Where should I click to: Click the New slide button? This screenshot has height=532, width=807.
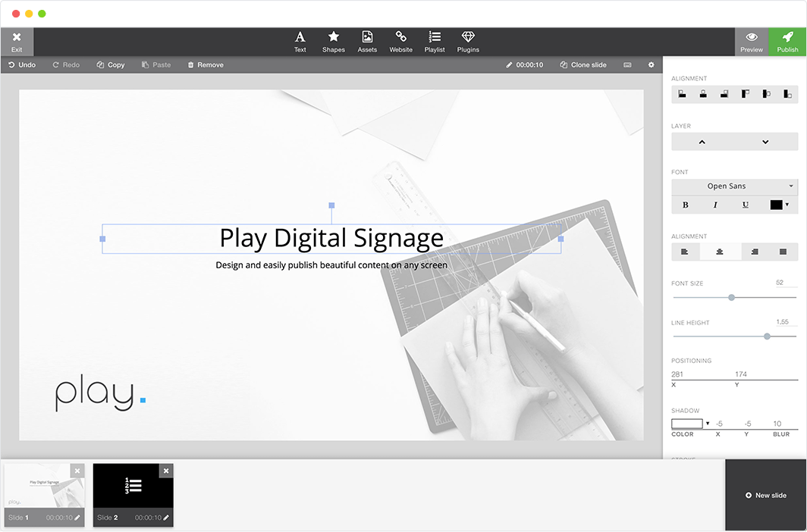click(x=766, y=496)
